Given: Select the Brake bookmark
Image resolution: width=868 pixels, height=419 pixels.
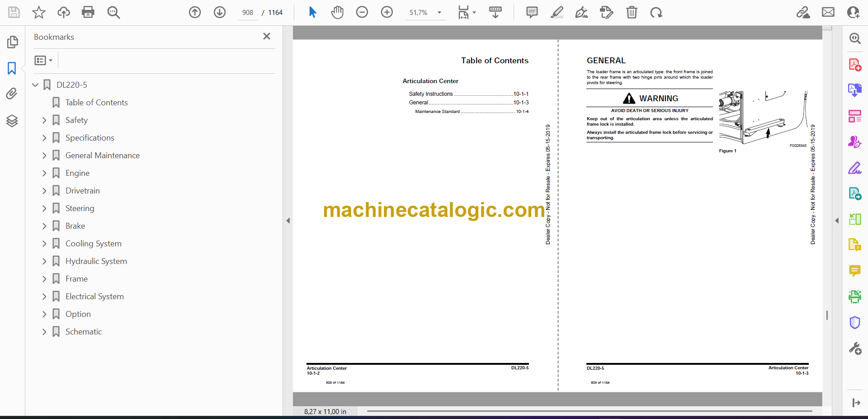Looking at the screenshot, I should tap(75, 226).
